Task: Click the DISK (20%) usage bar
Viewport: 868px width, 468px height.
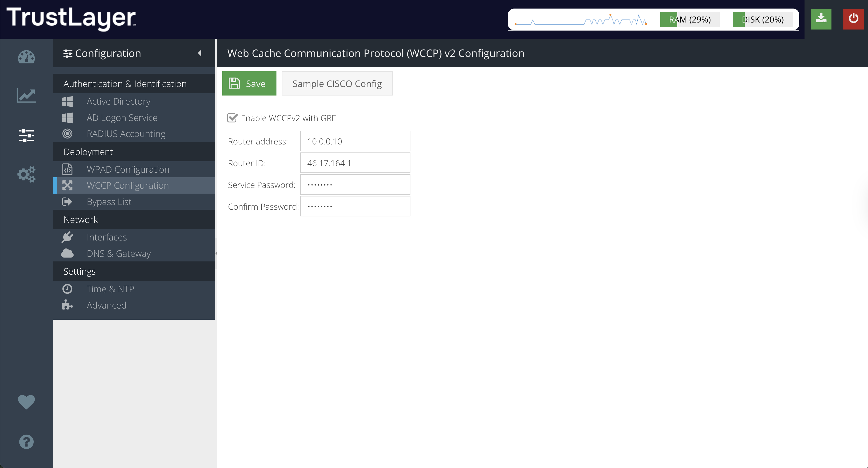Action: tap(763, 19)
